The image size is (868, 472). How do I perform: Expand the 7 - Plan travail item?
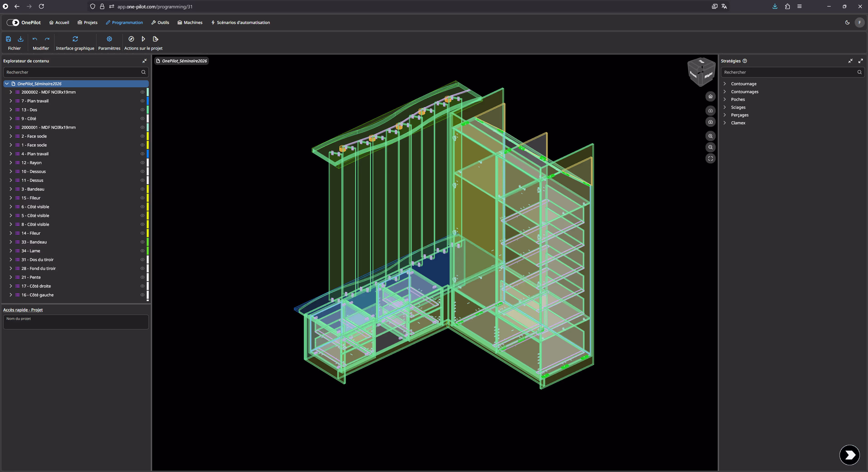coord(11,101)
